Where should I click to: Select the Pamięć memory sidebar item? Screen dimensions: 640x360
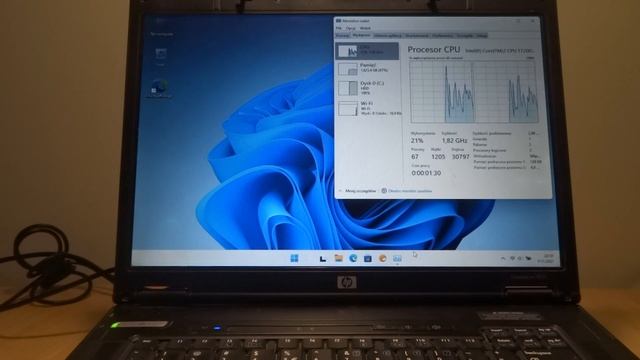[367, 68]
